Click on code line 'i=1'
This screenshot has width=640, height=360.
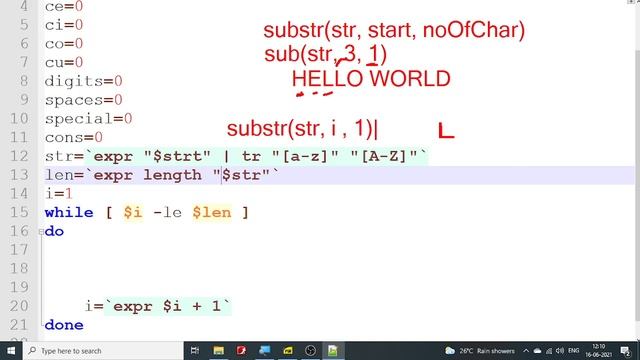(59, 193)
